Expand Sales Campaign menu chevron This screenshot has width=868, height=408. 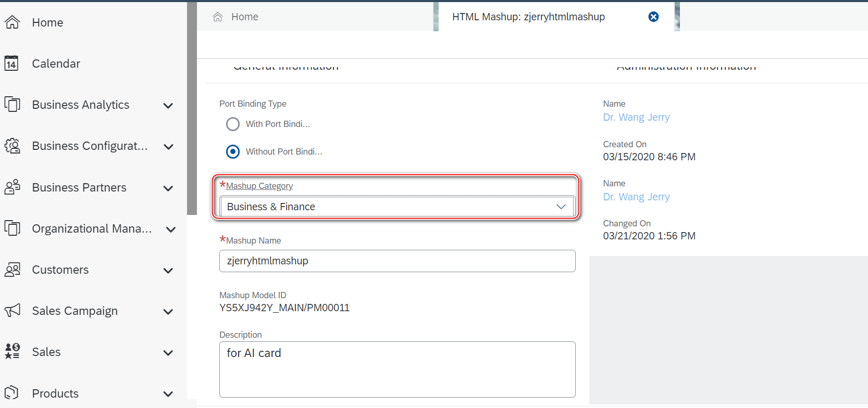point(168,312)
